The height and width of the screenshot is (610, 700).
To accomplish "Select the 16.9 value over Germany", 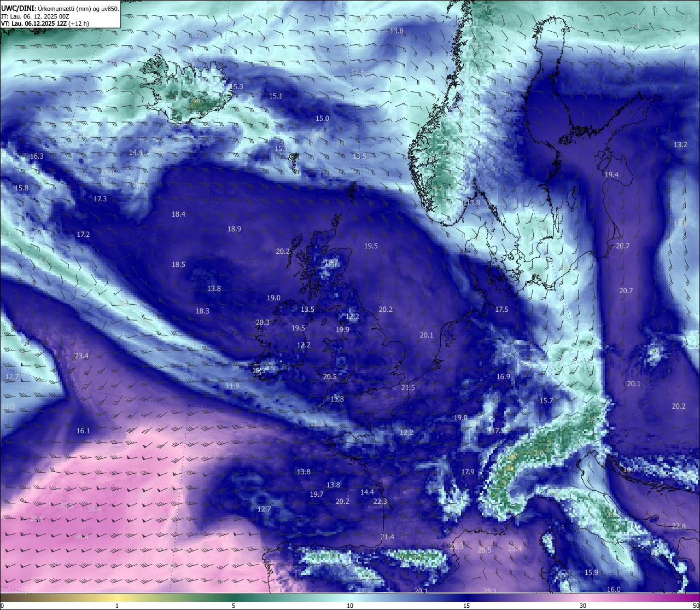I will 503,376.
